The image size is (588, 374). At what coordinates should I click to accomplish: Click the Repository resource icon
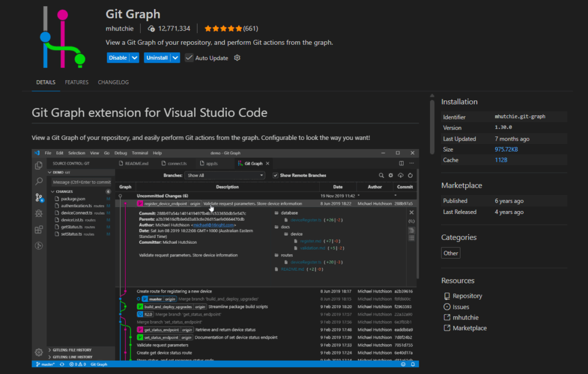click(447, 296)
